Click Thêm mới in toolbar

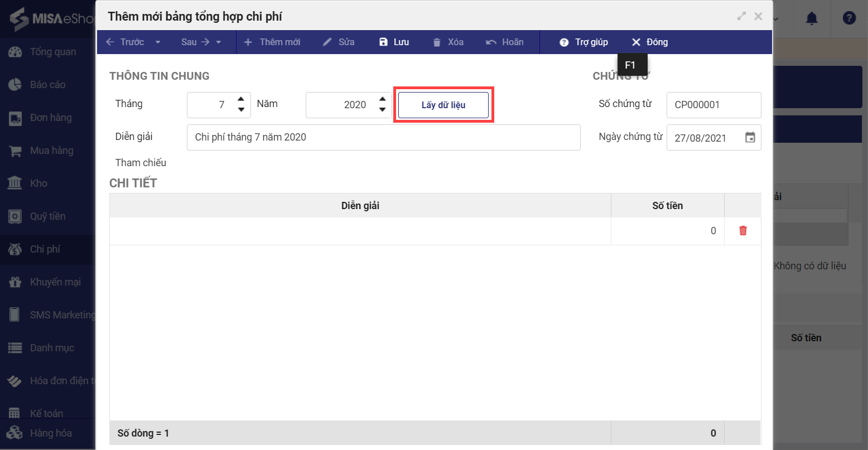272,42
